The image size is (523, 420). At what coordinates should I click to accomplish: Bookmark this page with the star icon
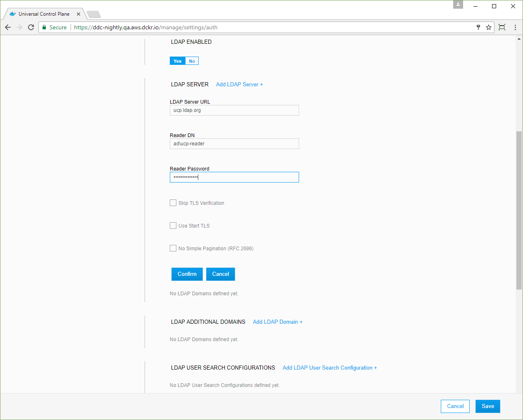click(489, 27)
